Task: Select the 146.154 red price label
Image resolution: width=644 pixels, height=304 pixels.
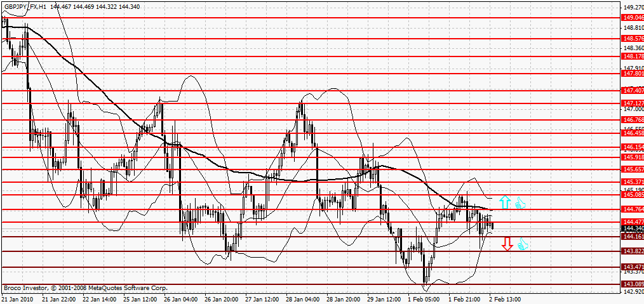Action: 633,147
